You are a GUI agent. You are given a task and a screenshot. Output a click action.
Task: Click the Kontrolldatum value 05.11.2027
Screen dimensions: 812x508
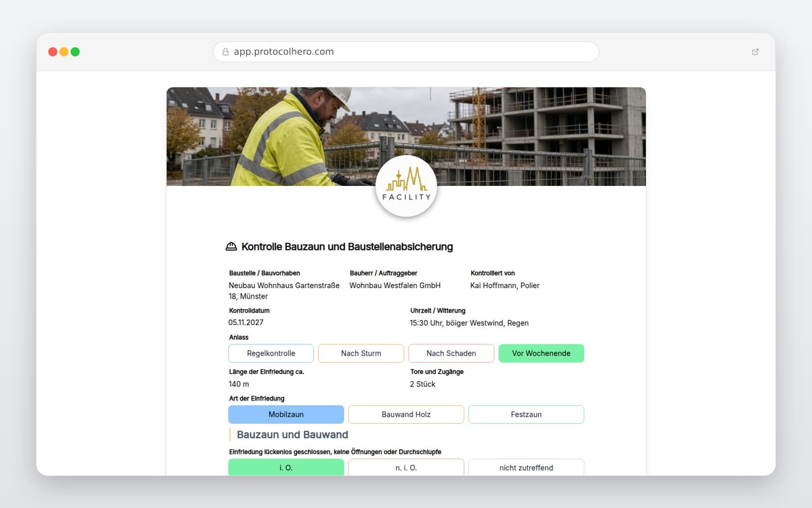point(246,322)
